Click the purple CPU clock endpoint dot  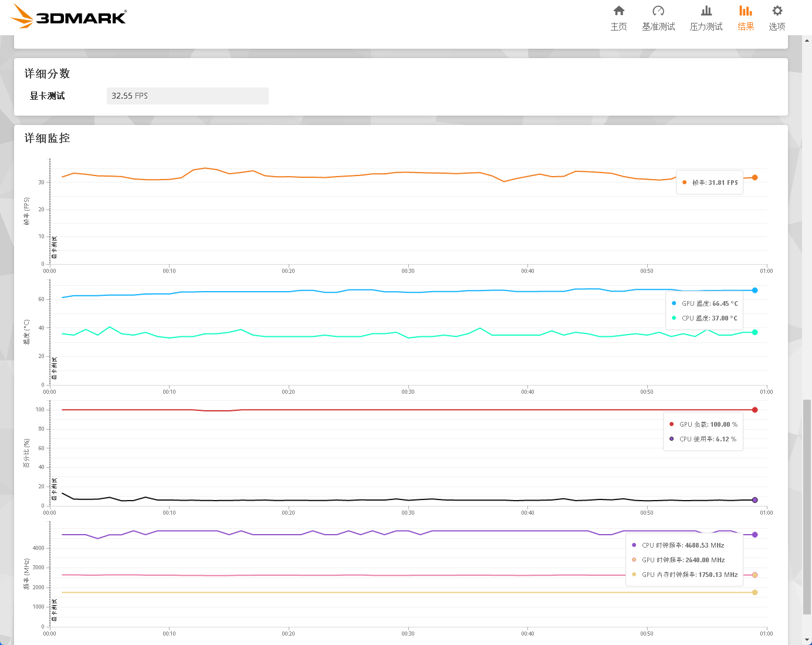tap(755, 535)
